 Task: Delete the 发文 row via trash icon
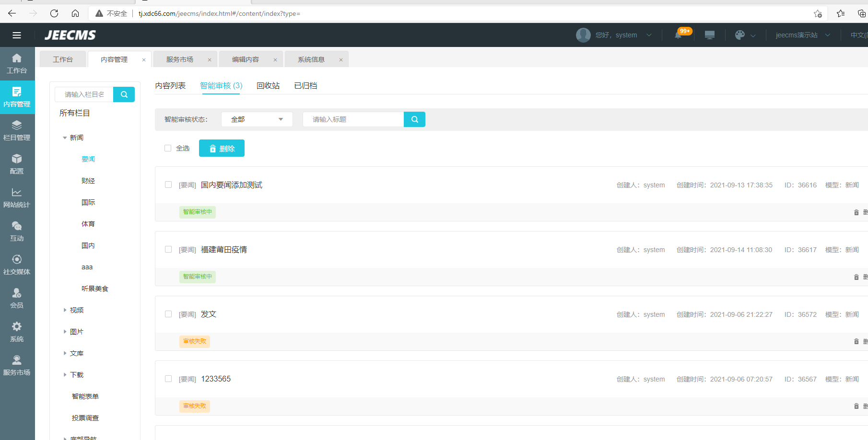[x=856, y=342]
